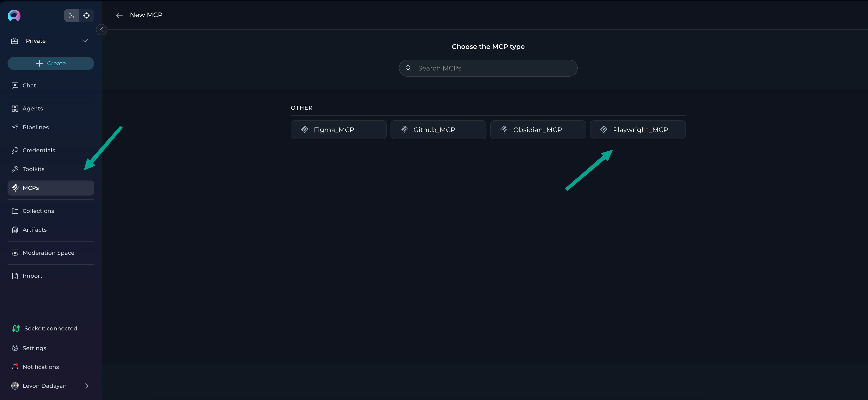Open Settings from the sidebar
Image resolution: width=868 pixels, height=400 pixels.
pos(34,348)
